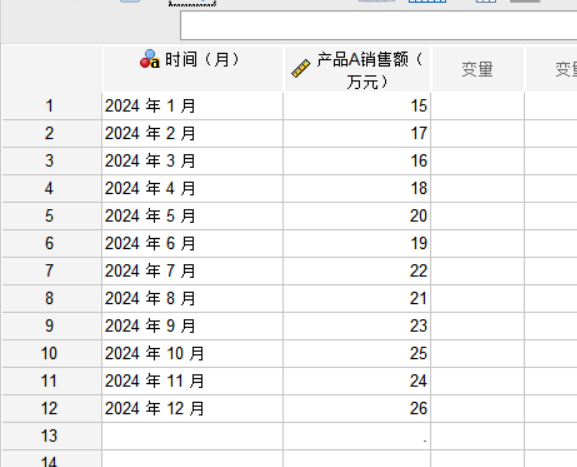Click sales value 16 for March
The width and height of the screenshot is (577, 467).
[x=357, y=161]
